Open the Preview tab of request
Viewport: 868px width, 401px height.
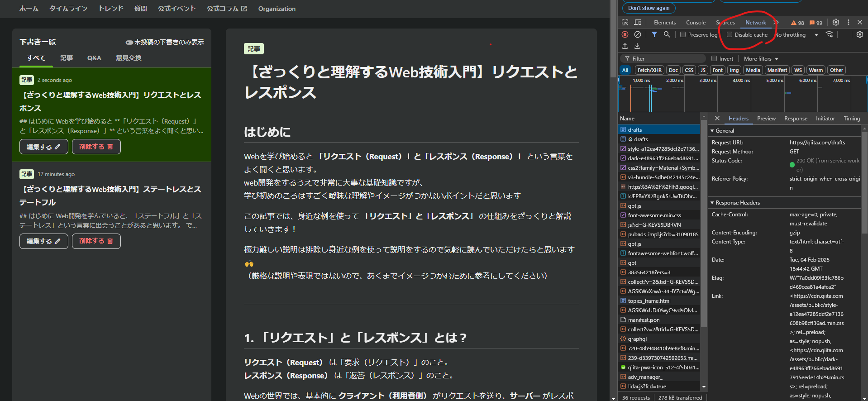click(766, 119)
